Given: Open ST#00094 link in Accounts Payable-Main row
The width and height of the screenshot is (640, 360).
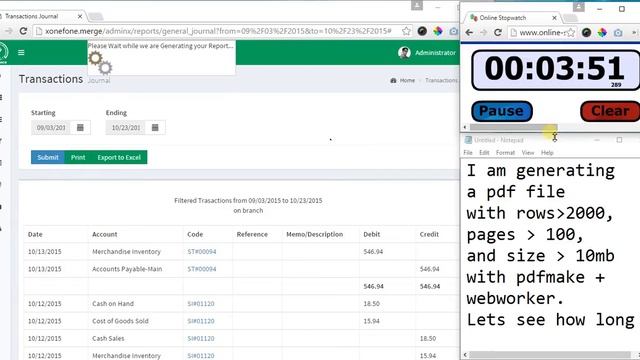Looking at the screenshot, I should click(202, 269).
